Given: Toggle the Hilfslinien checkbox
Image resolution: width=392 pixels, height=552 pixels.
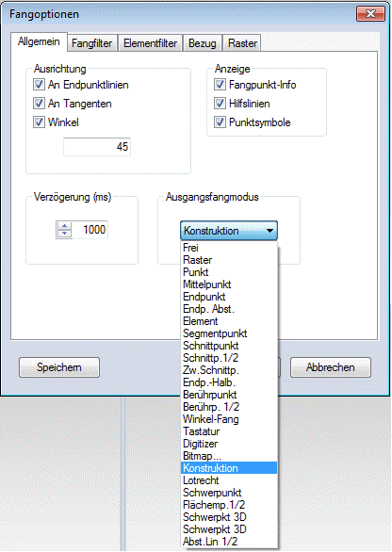Looking at the screenshot, I should 220,104.
